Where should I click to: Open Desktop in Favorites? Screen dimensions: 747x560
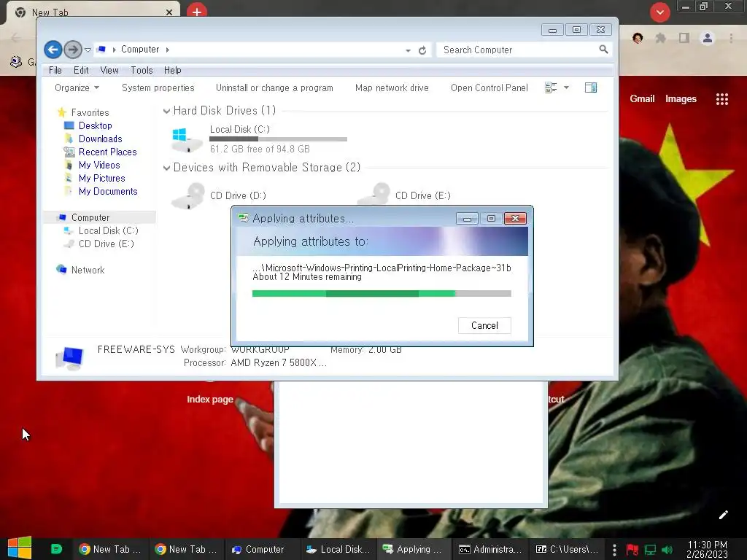96,125
